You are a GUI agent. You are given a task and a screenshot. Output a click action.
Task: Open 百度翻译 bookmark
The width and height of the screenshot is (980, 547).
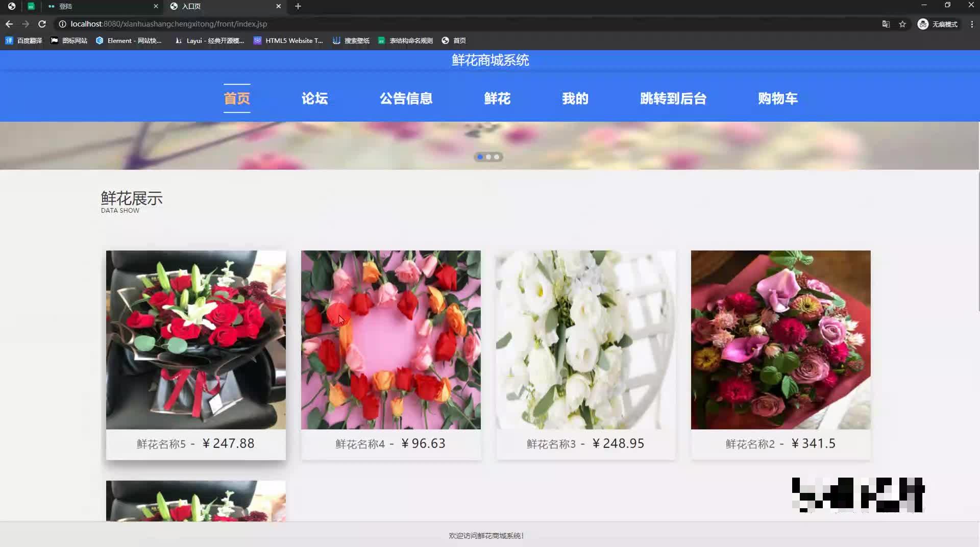[23, 40]
